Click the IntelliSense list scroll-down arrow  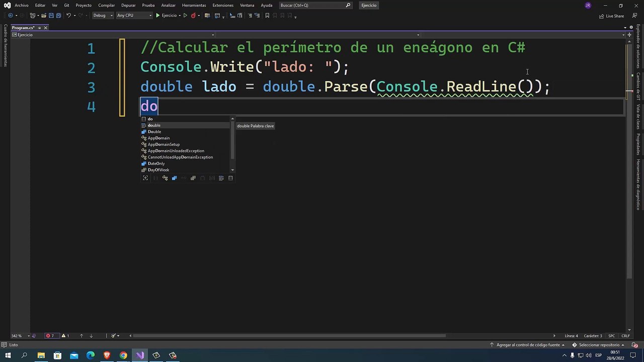[232, 170]
